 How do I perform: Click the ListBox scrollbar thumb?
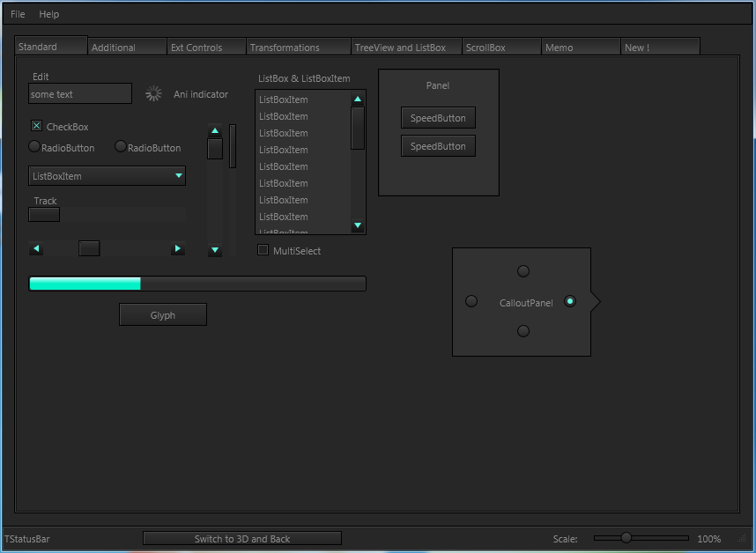358,129
